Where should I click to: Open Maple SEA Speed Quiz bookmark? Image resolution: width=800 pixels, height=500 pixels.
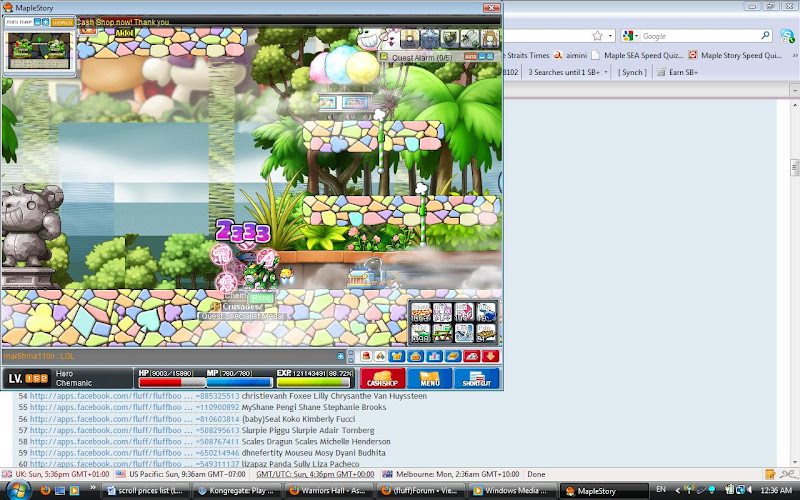point(637,55)
